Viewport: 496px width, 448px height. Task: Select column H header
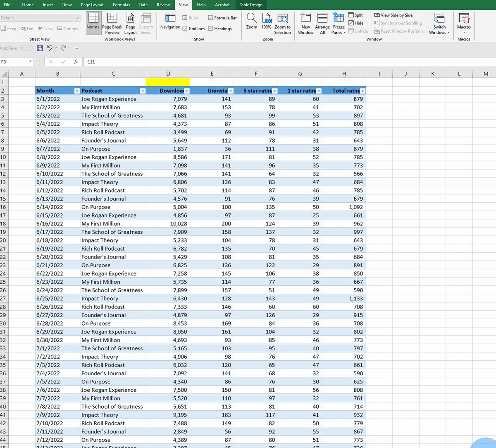click(344, 74)
